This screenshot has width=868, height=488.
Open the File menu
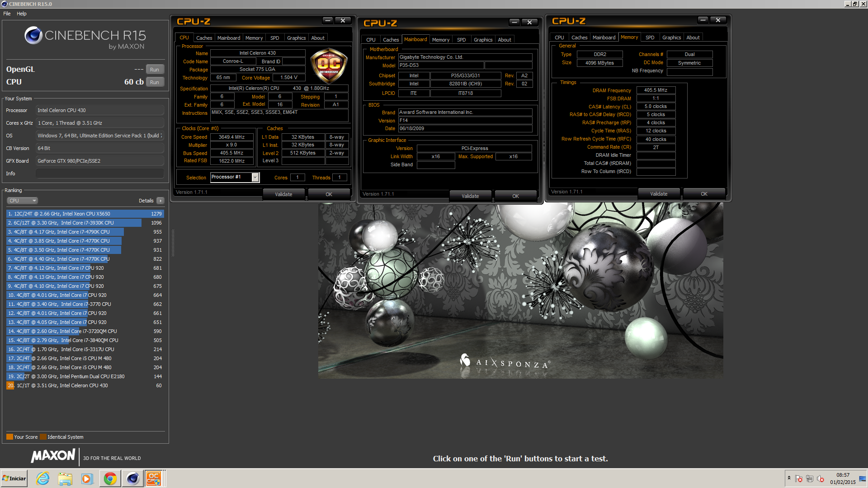[7, 14]
